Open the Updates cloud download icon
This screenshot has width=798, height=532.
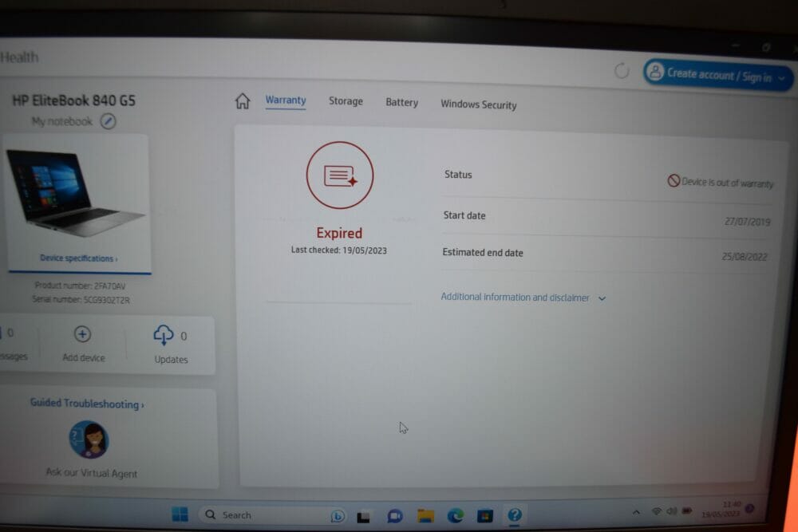point(164,335)
